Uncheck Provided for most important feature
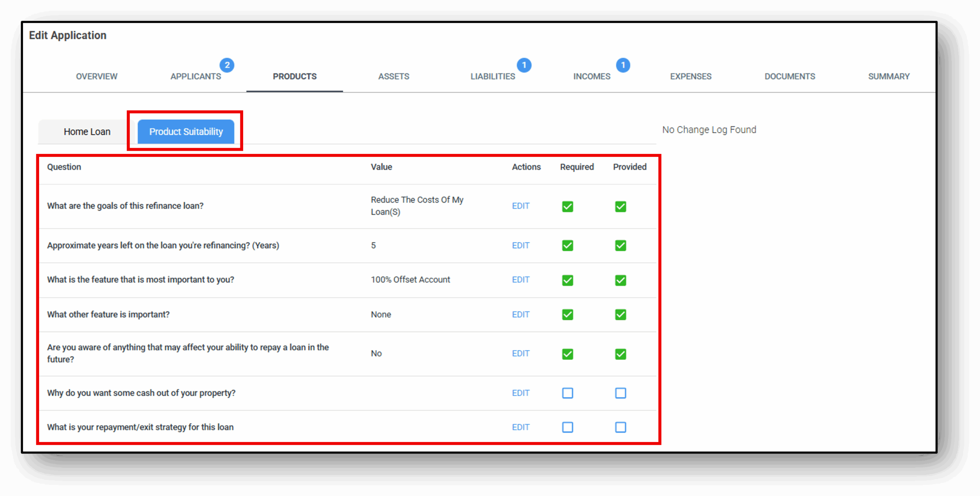Screen dimensions: 980x496 pyautogui.click(x=620, y=280)
